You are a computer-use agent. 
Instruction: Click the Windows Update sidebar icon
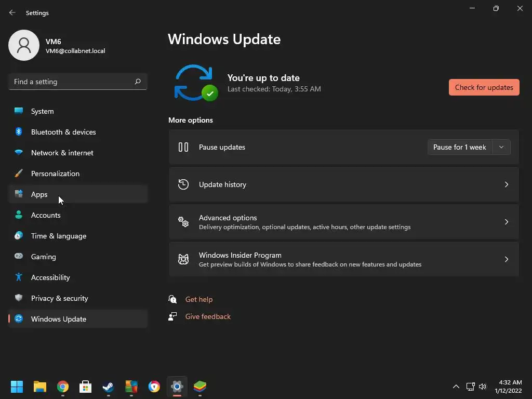(x=19, y=318)
